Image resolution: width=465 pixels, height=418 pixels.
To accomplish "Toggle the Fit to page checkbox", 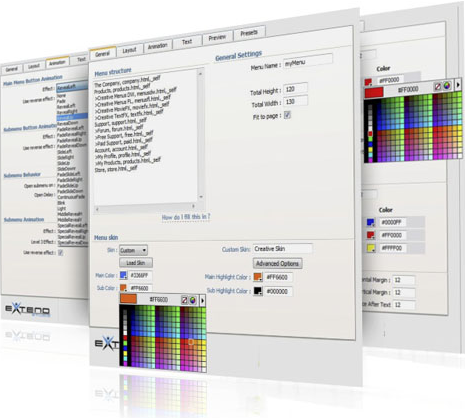I will coord(287,115).
